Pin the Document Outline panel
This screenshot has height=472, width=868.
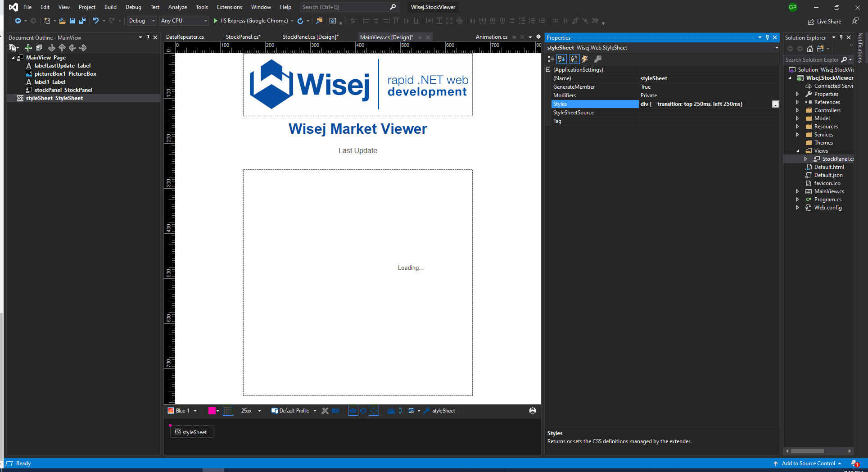pos(148,37)
